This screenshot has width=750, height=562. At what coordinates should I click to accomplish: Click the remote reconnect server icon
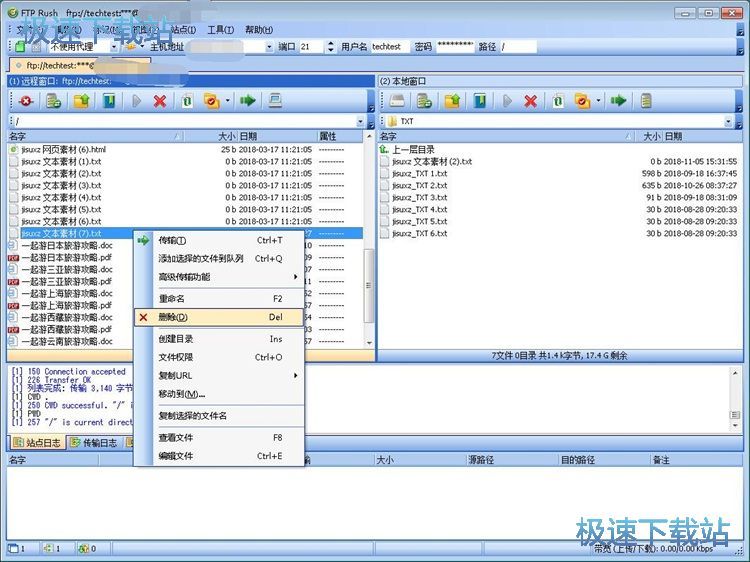click(53, 101)
